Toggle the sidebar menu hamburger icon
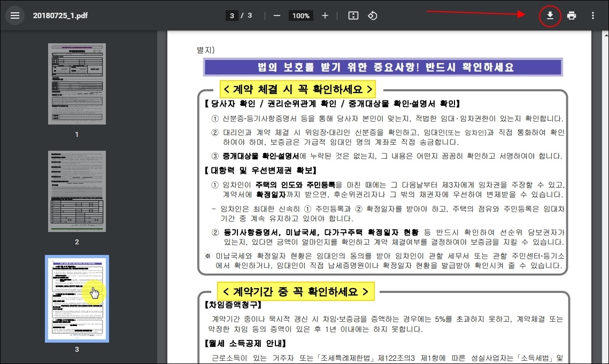 click(15, 16)
